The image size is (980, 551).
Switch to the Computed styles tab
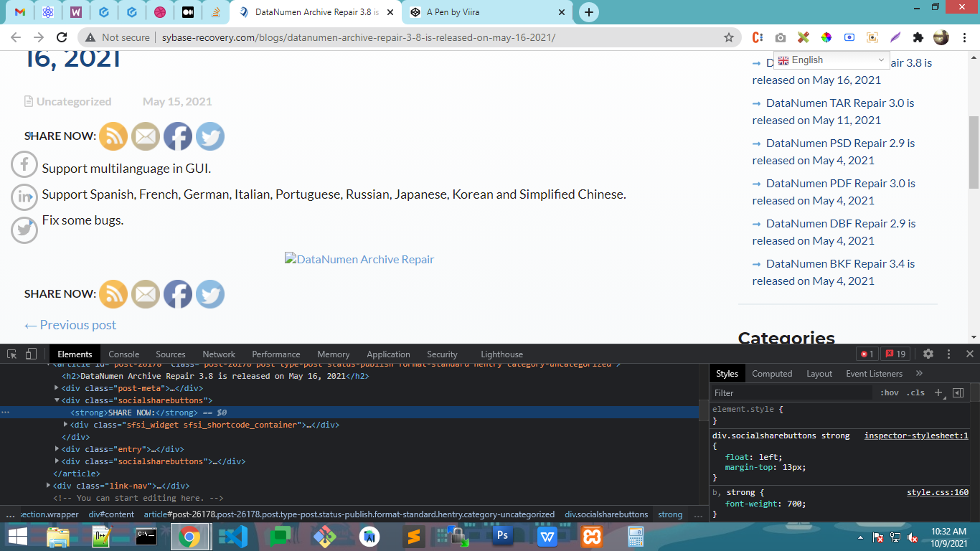pos(772,374)
